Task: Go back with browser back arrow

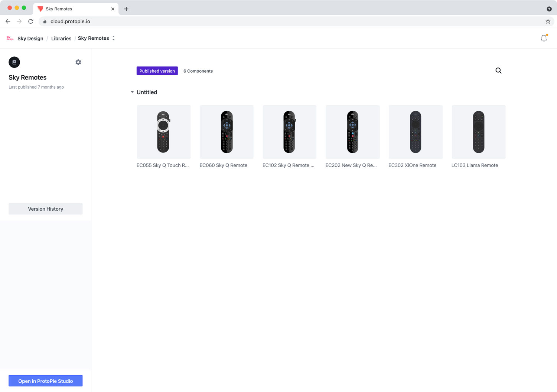Action: point(8,22)
